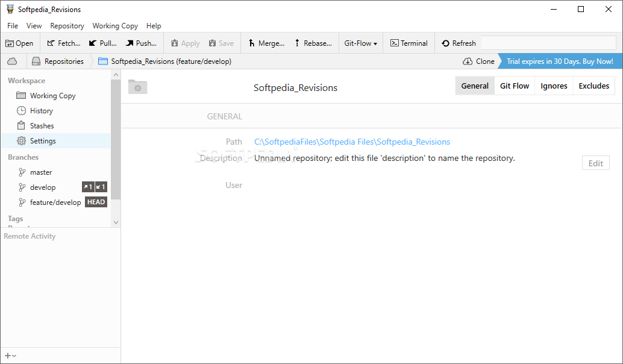
Task: Click the 'Unnamed repository' description text
Action: (x=384, y=158)
